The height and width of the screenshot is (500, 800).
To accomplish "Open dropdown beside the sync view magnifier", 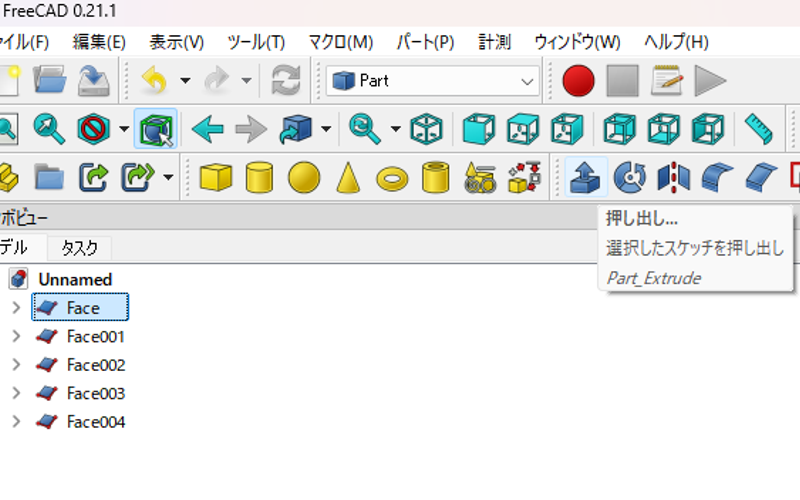I will click(395, 129).
